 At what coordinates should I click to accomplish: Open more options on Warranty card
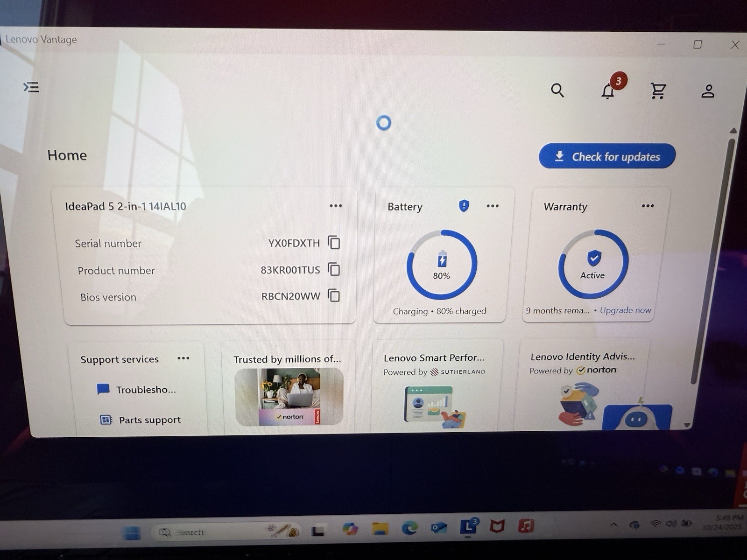pos(648,206)
